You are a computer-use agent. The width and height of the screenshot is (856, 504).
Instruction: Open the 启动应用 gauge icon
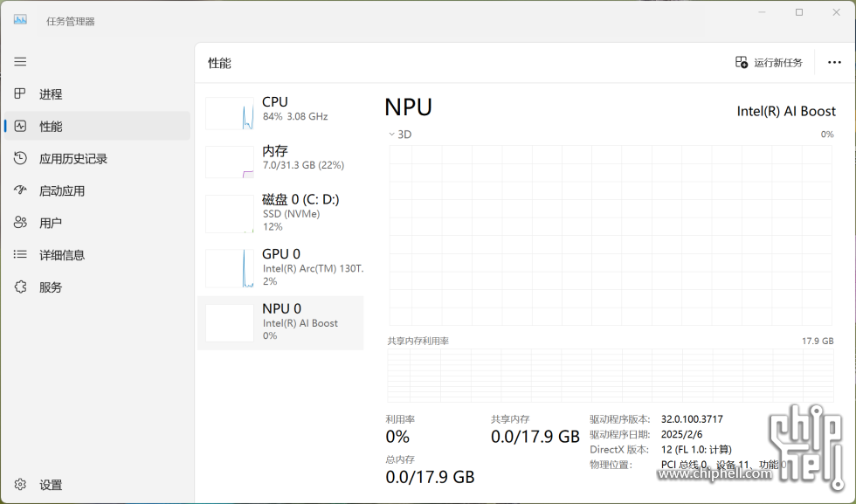pos(20,190)
